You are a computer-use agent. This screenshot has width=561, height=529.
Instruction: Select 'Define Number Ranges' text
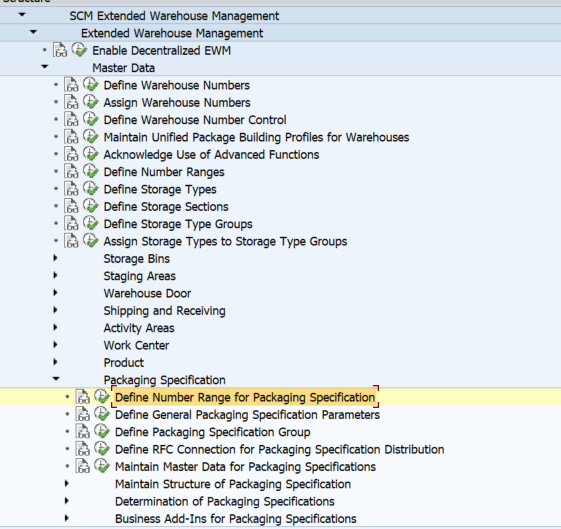(164, 172)
